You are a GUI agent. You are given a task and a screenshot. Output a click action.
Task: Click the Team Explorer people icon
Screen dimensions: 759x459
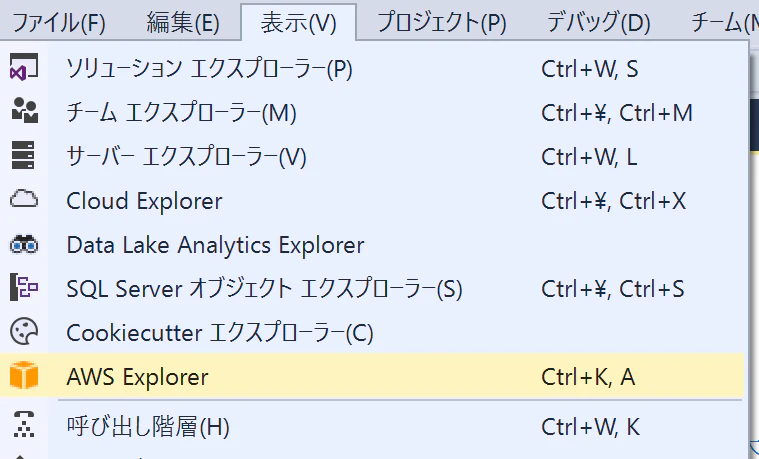(x=24, y=111)
